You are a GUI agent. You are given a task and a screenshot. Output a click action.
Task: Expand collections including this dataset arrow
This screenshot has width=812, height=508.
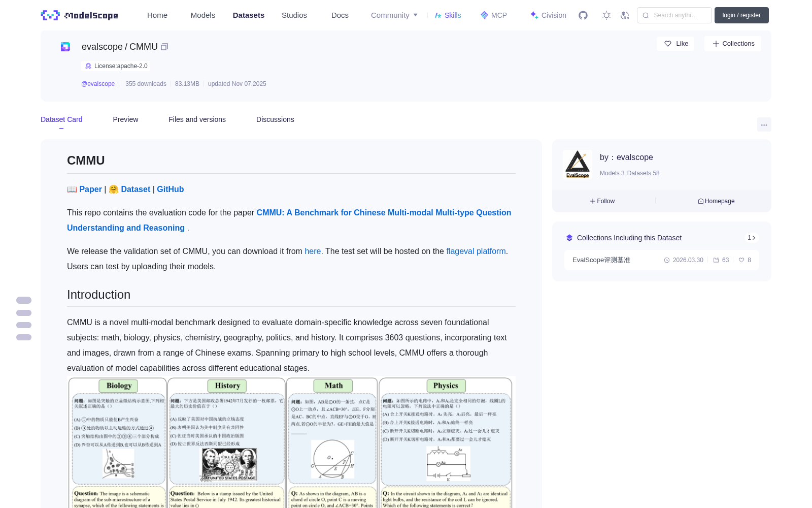[752, 238]
